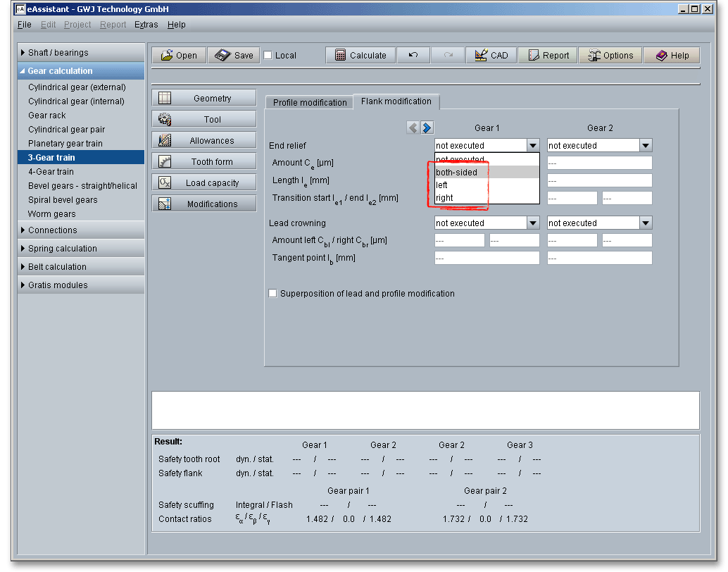Click the Report icon in toolbar
Viewport: 728px width, 572px height.
tap(534, 56)
